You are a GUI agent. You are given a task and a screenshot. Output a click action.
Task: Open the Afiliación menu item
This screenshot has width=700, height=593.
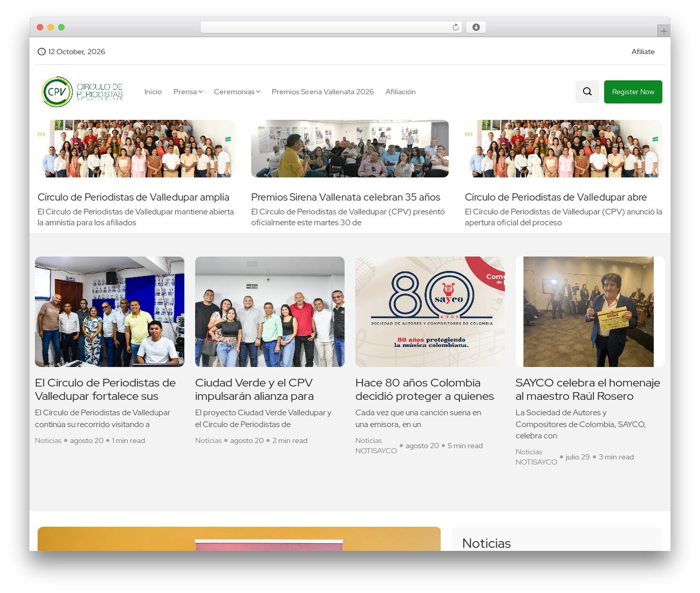click(x=400, y=92)
